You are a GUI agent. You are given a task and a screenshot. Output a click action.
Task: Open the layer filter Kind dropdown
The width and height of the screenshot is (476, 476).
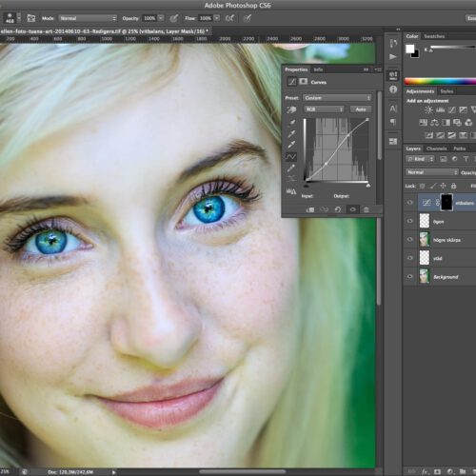click(420, 159)
